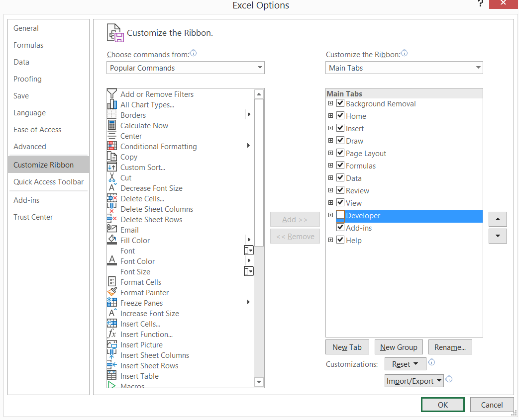The image size is (519, 420).
Task: Open the Trust Center settings page
Action: click(33, 217)
